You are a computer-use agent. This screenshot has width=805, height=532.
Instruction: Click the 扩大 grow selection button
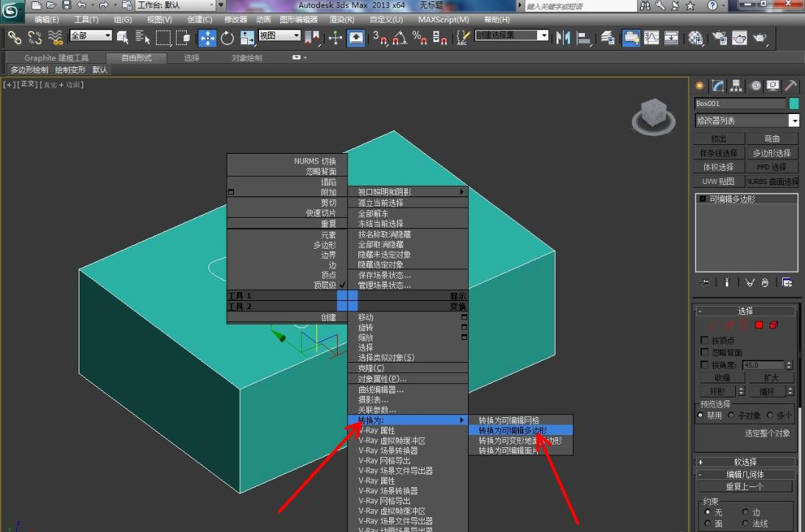770,377
